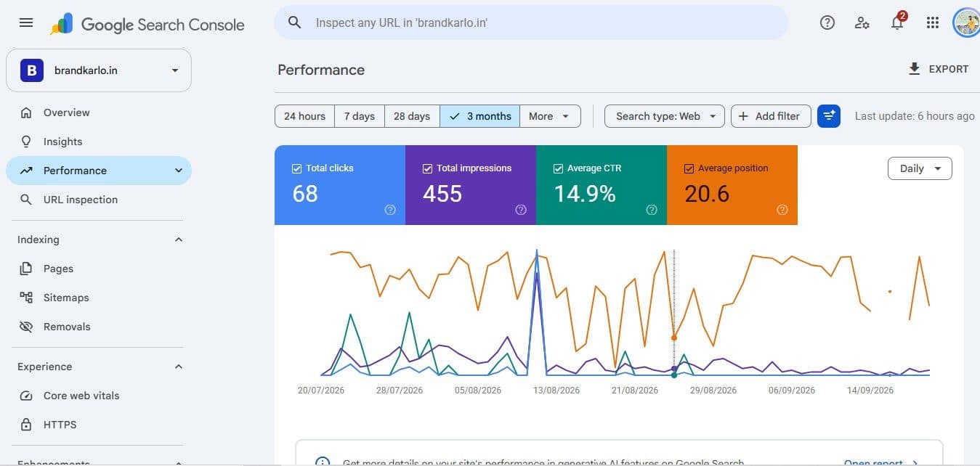Click the brandkarlo.in property B icon

[31, 70]
